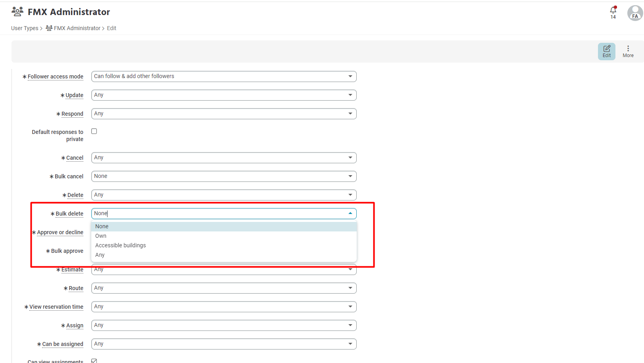
Task: Click the Bulk delete label
Action: (69, 214)
